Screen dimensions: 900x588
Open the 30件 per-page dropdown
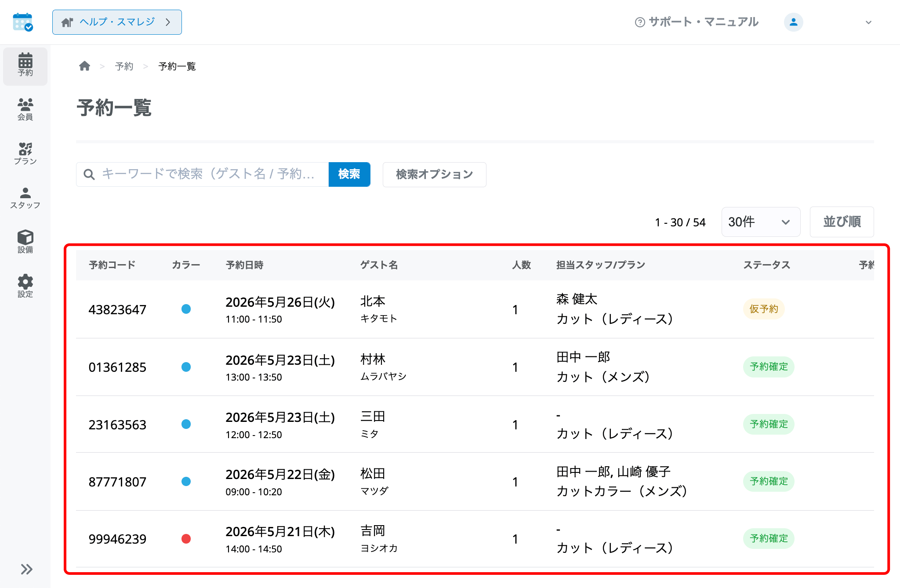tap(761, 222)
